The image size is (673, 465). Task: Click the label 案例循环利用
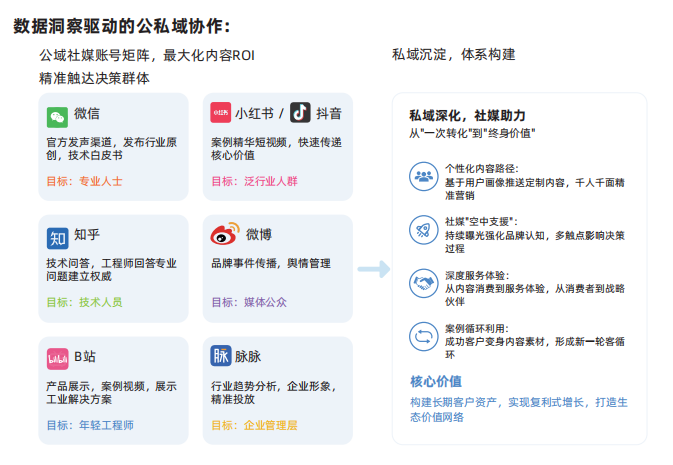click(477, 328)
